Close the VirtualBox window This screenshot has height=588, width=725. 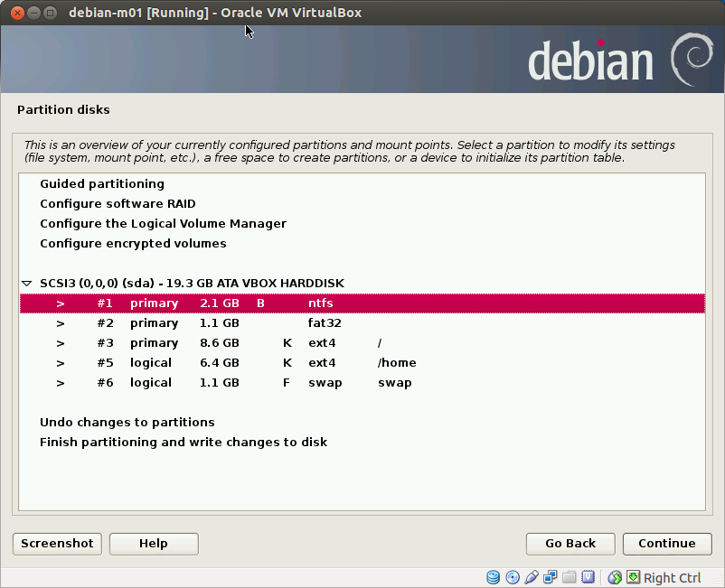pyautogui.click(x=17, y=13)
